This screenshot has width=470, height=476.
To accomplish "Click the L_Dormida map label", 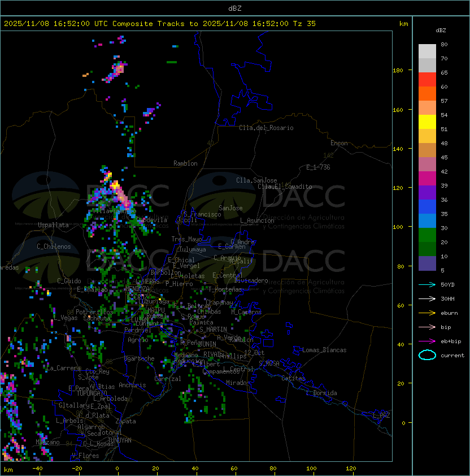I will pyautogui.click(x=321, y=393).
